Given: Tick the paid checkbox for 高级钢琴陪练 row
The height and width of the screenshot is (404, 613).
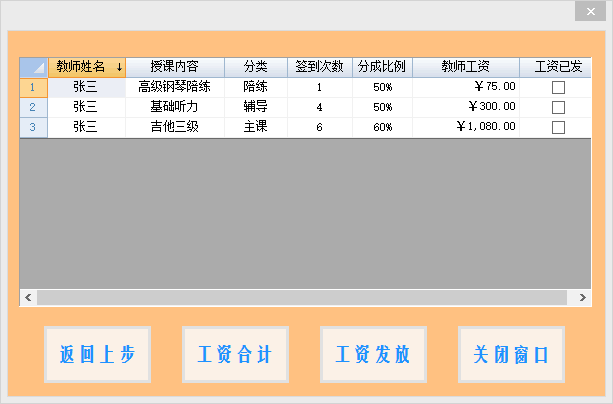Looking at the screenshot, I should (558, 87).
